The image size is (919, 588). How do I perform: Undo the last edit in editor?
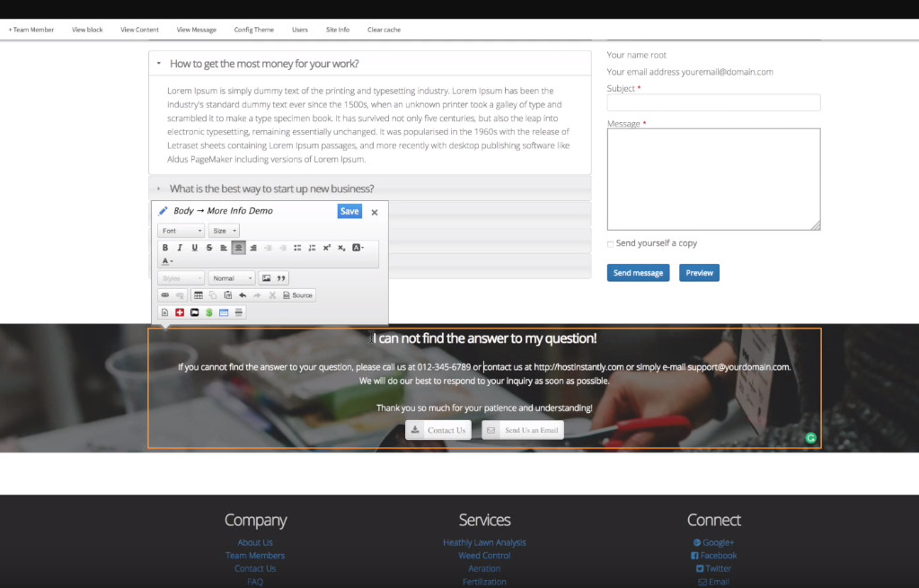point(243,295)
